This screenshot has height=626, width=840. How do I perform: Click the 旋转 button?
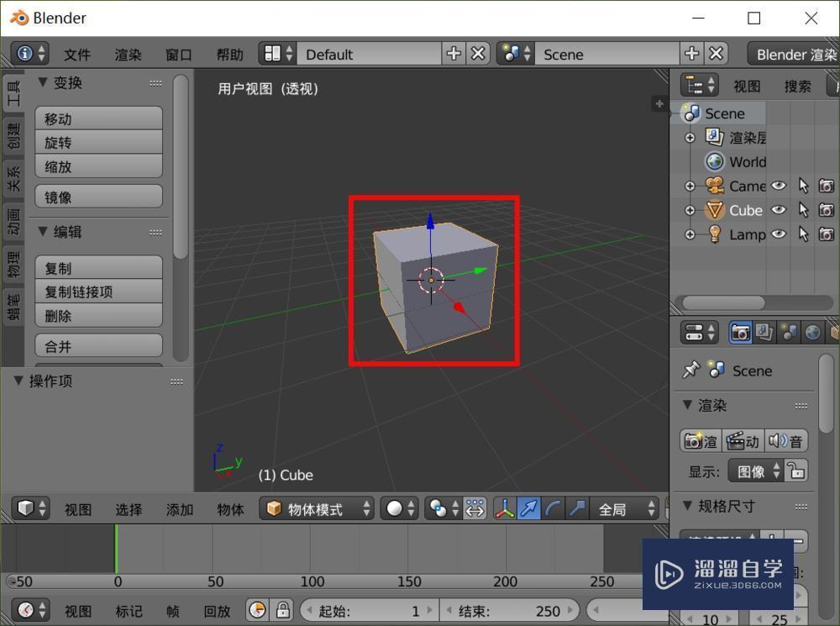pos(98,143)
